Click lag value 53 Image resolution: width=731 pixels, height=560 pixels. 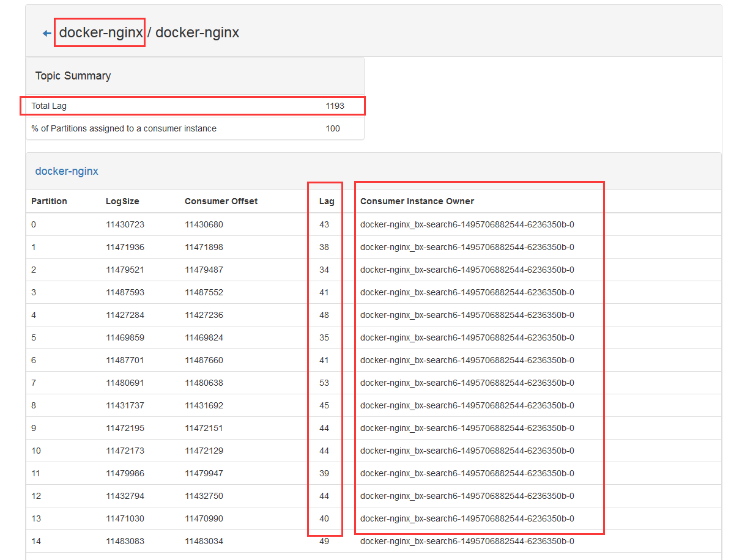(324, 383)
